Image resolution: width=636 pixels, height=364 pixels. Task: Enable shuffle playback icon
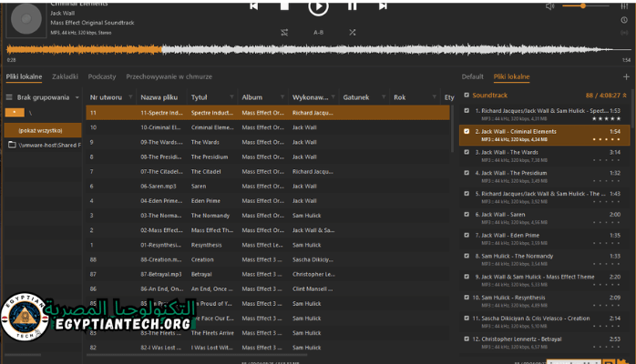point(352,32)
